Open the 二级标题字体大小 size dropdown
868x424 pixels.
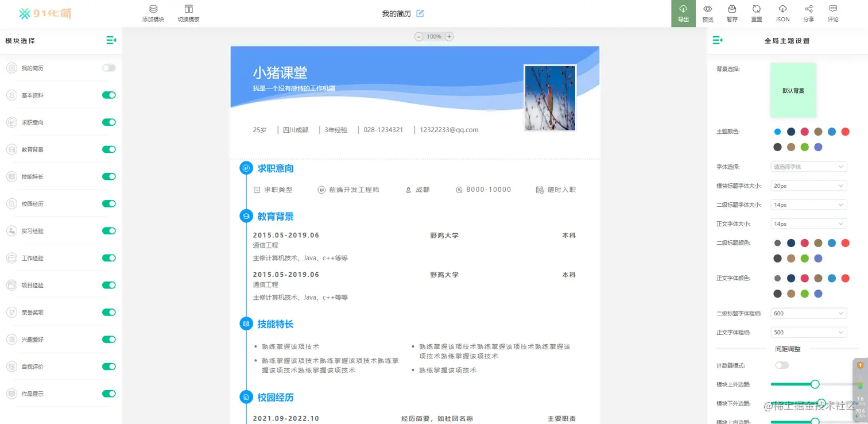809,205
